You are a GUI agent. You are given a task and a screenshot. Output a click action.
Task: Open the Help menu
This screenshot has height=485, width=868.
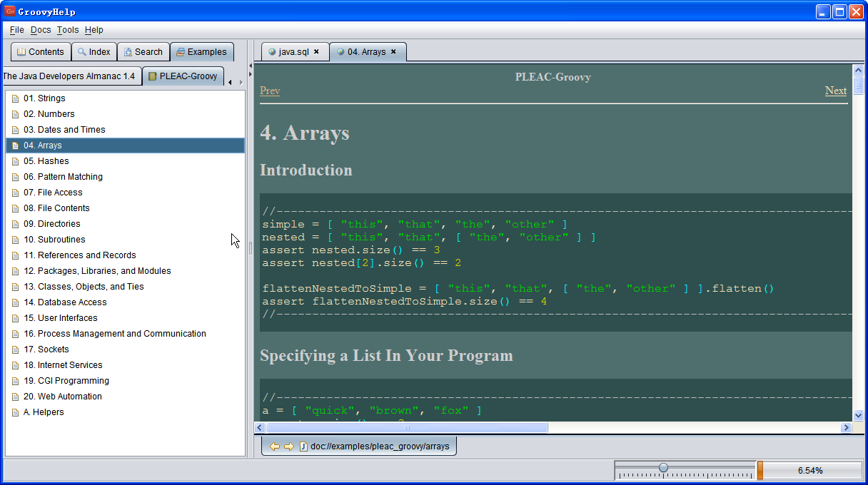(x=94, y=30)
